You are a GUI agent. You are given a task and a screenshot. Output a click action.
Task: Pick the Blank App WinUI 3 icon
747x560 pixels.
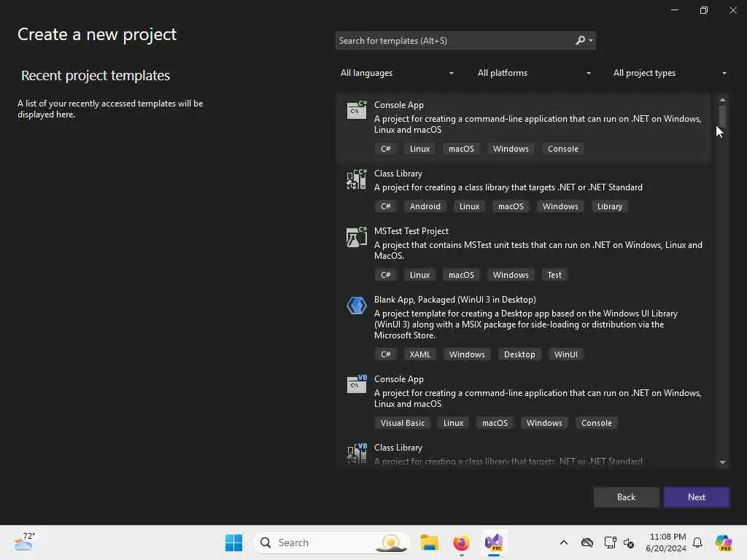[x=356, y=306]
